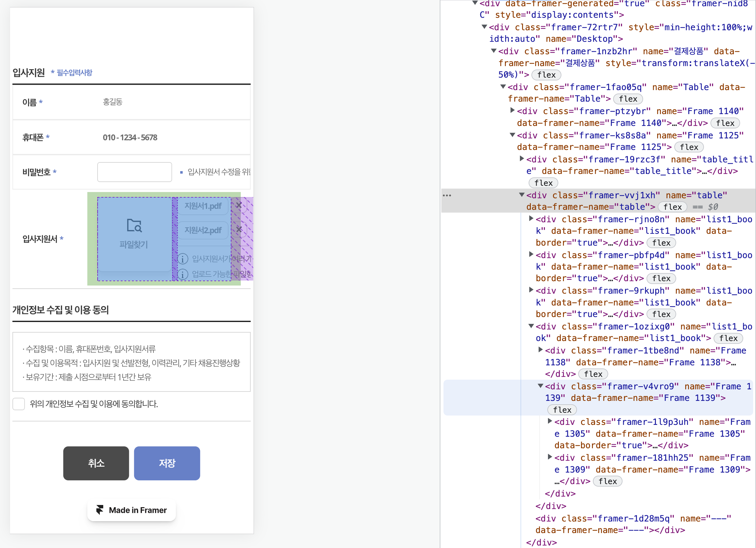
Task: Open the Made in Framer badge link
Action: [137, 510]
